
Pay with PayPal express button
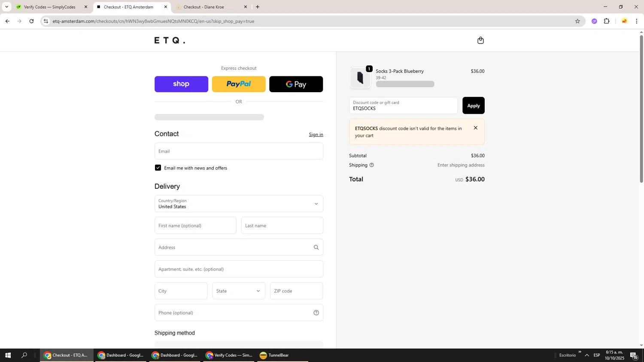(x=239, y=84)
